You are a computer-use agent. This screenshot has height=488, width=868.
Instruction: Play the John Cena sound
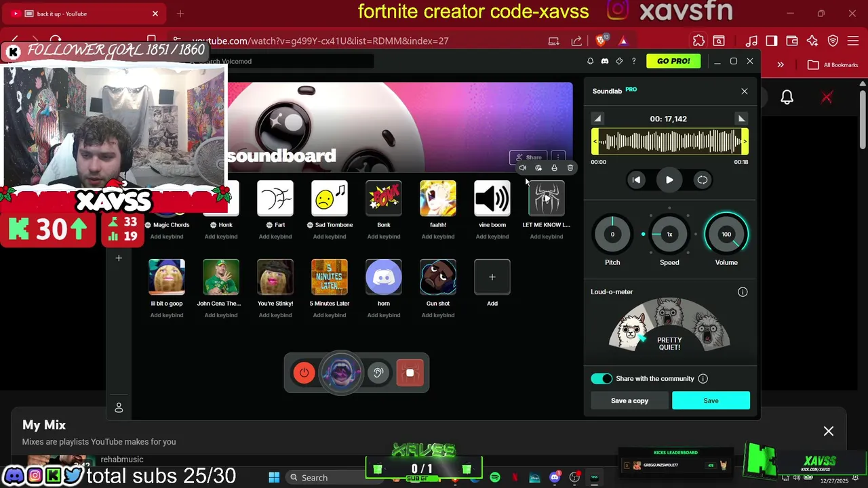(221, 277)
